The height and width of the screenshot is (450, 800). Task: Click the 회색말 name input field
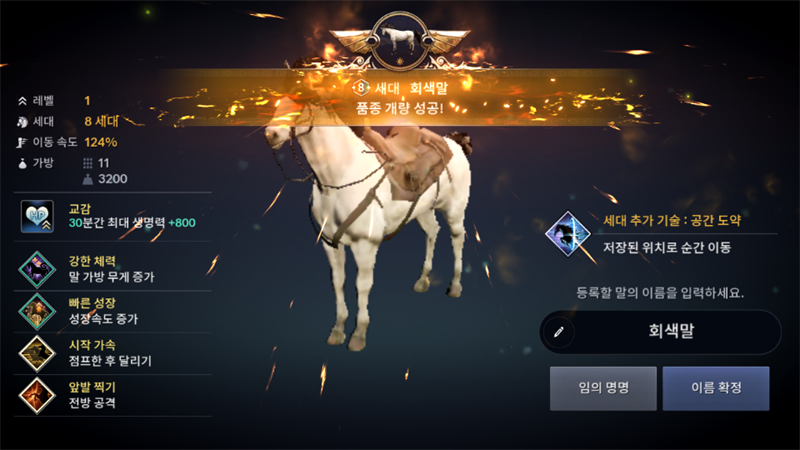(661, 332)
